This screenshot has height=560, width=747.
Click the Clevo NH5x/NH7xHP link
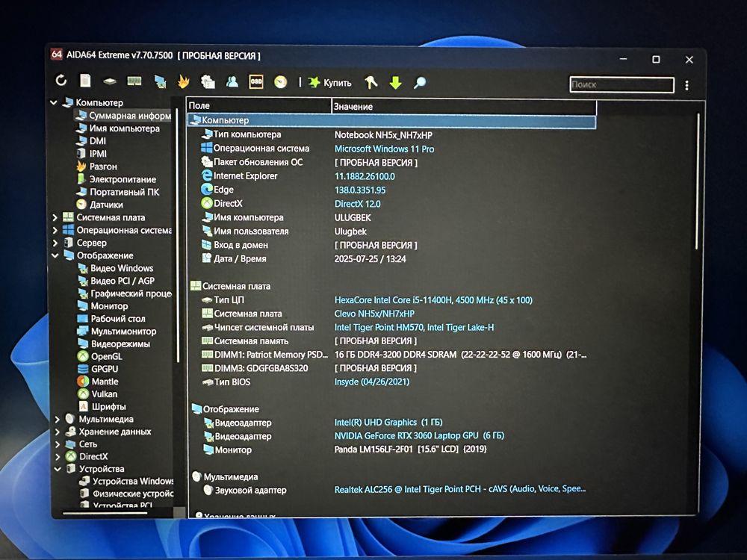tap(374, 314)
